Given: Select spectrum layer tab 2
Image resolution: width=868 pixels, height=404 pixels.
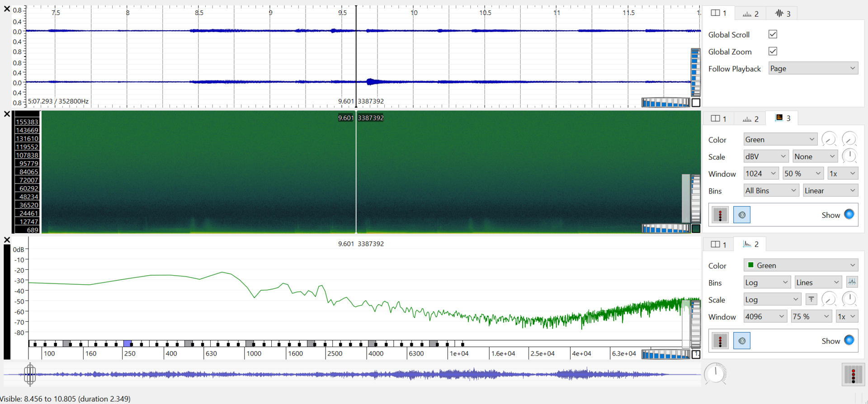Looking at the screenshot, I should pos(750,244).
